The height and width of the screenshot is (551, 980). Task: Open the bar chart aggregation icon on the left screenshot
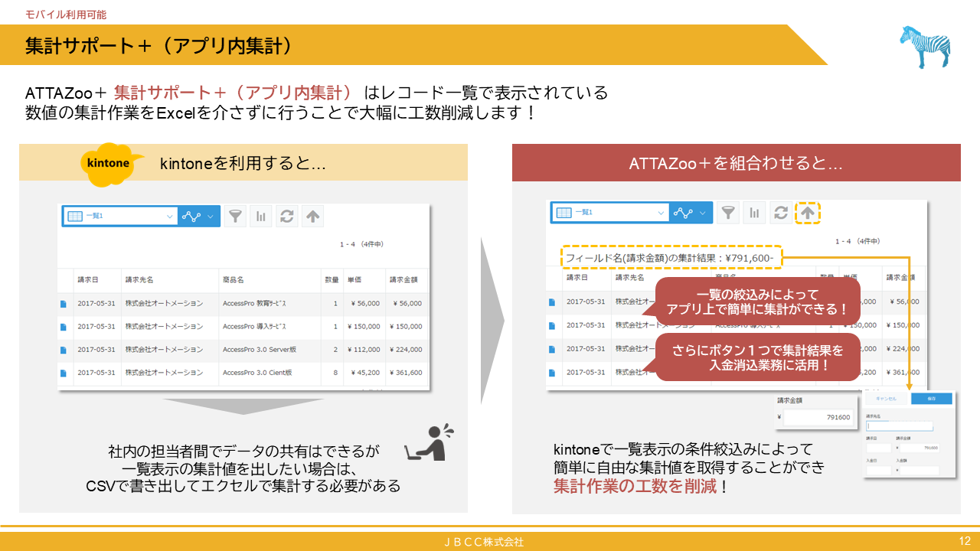pyautogui.click(x=260, y=217)
